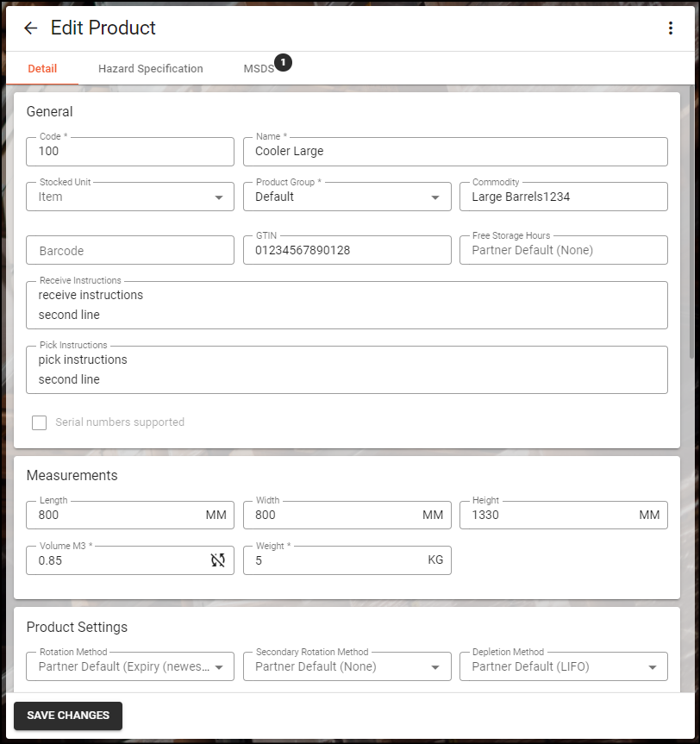Open the Rotation Method dropdown
The image size is (700, 744).
(x=130, y=666)
